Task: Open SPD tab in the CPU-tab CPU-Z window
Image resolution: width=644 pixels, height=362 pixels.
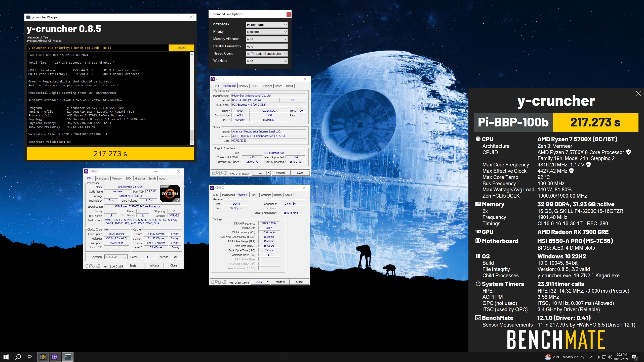Action: (x=128, y=178)
